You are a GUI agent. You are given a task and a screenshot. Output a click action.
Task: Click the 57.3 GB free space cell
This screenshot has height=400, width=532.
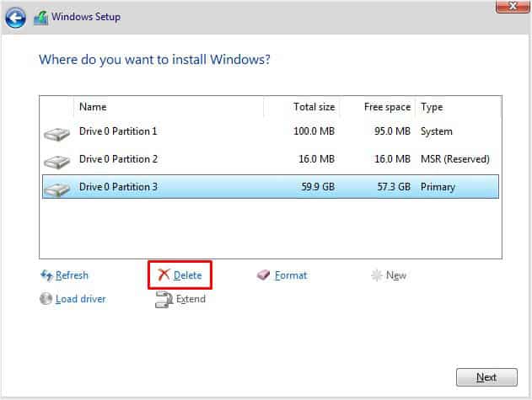point(394,187)
